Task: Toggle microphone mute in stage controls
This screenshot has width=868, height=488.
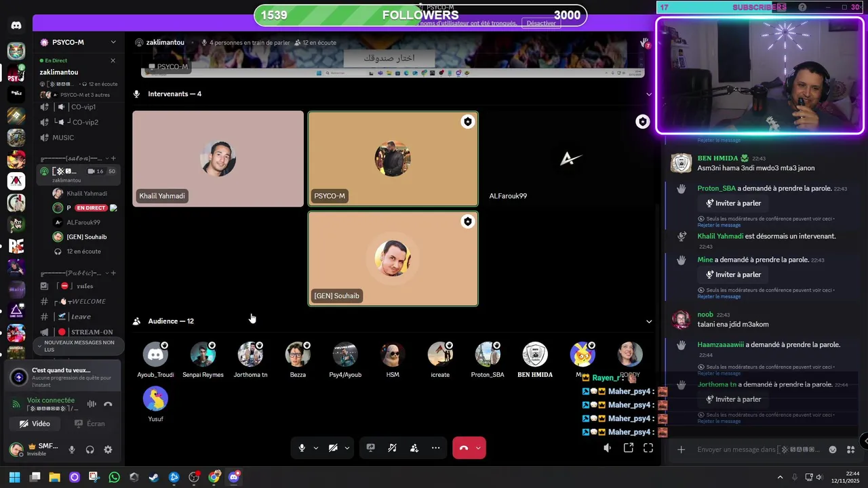Action: [x=302, y=448]
